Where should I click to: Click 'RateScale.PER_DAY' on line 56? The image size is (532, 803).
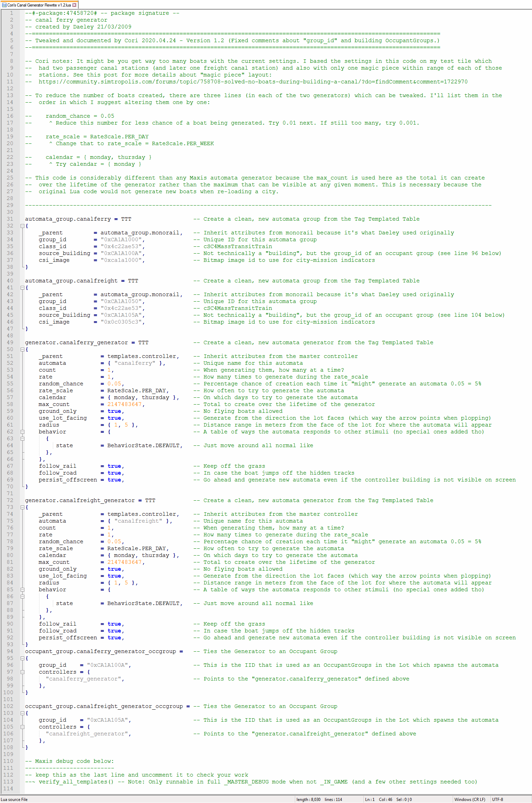tap(137, 391)
